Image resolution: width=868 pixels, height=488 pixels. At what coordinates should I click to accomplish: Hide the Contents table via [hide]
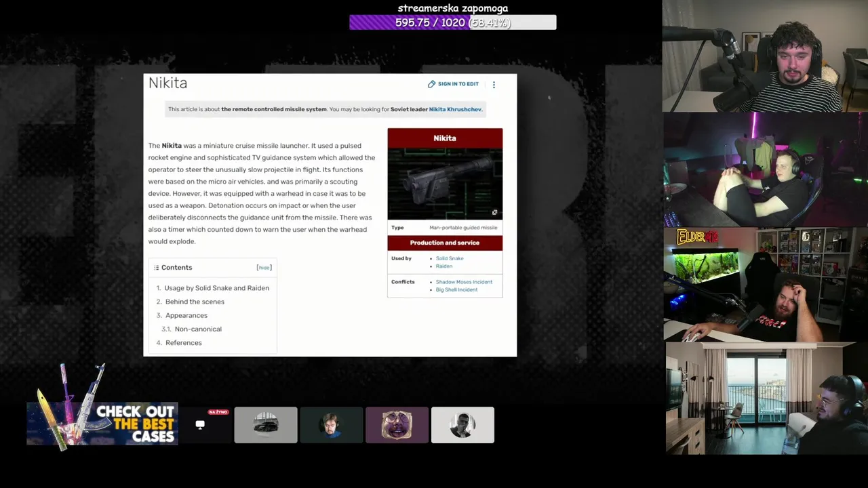point(264,268)
